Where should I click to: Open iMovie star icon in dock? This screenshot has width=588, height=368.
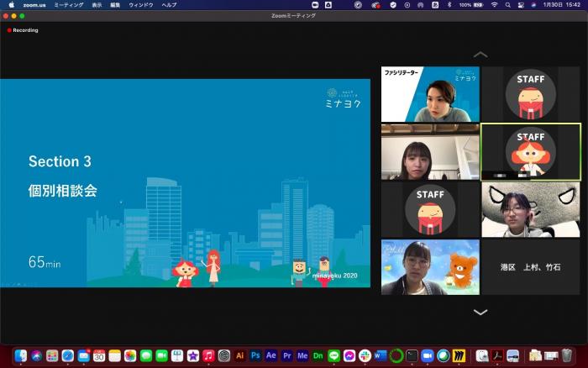pyautogui.click(x=192, y=355)
